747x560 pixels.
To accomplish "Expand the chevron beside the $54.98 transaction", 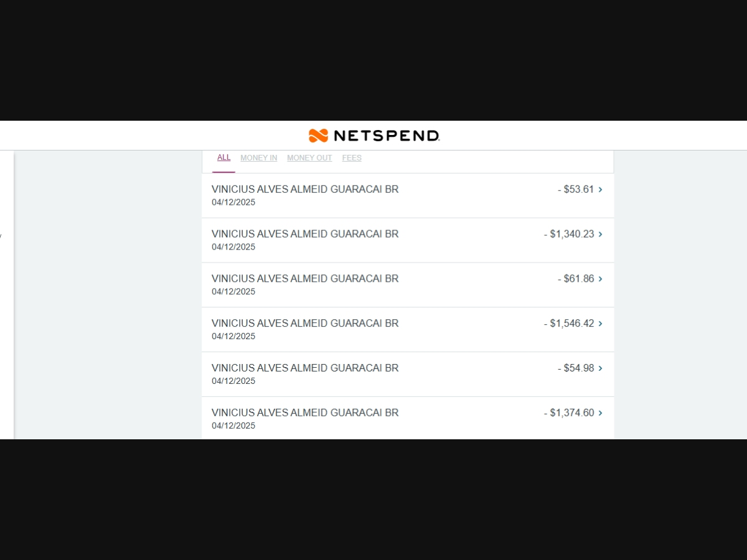I will click(x=600, y=369).
